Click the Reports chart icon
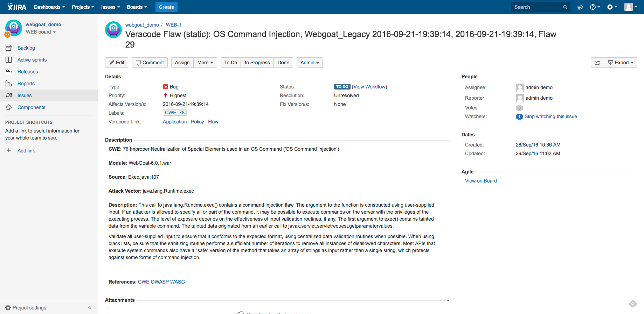The width and height of the screenshot is (644, 314). pyautogui.click(x=9, y=84)
